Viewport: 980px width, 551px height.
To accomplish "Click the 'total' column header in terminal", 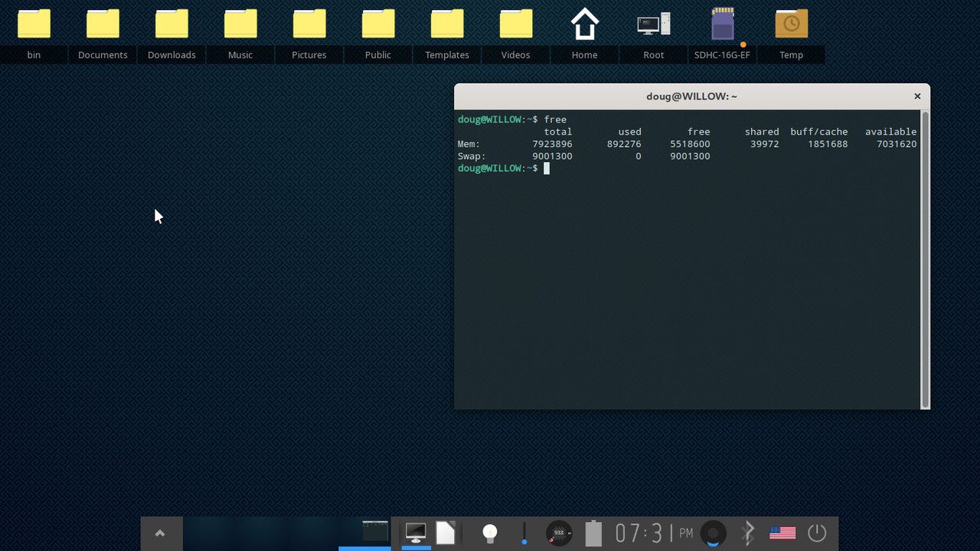I will coord(558,132).
